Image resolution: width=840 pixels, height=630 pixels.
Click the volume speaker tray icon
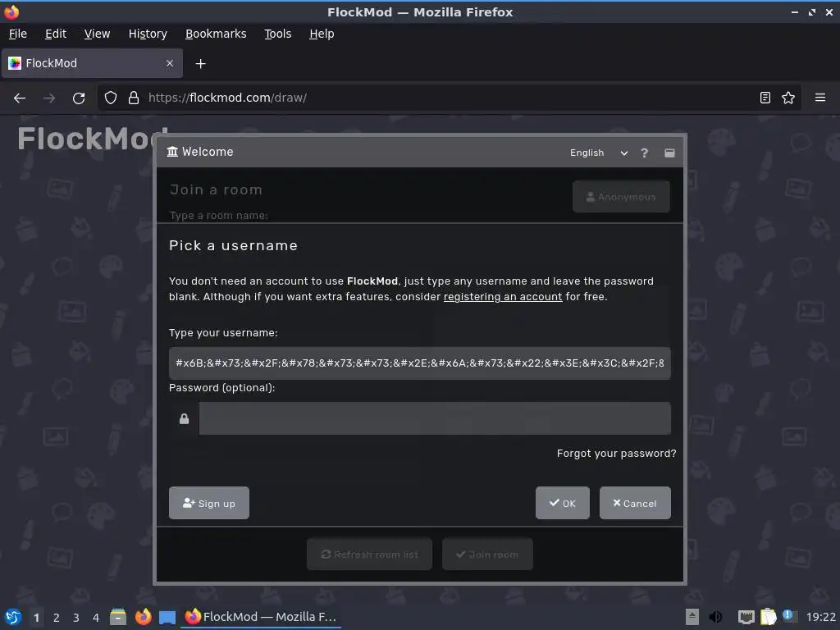coord(715,617)
